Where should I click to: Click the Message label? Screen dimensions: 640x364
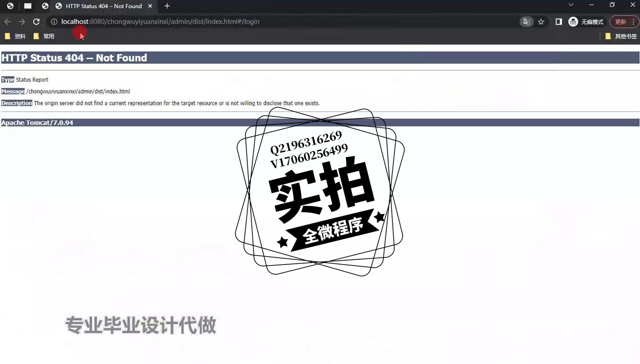click(x=13, y=91)
